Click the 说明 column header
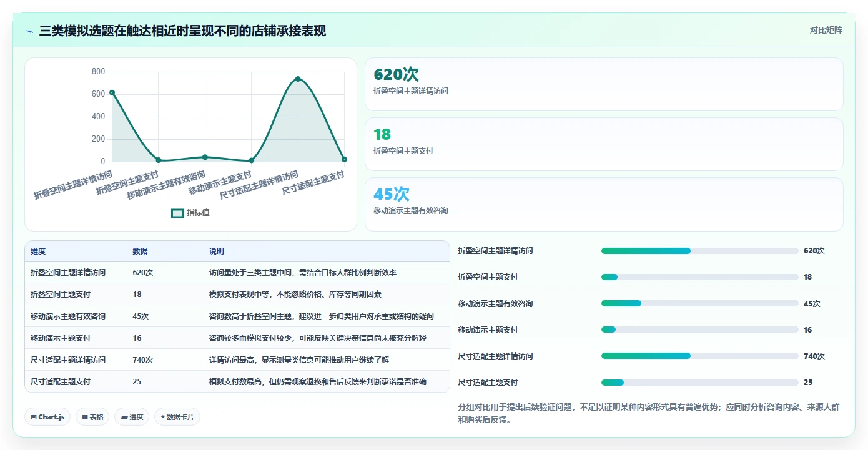This screenshot has height=450, width=868. tap(217, 252)
